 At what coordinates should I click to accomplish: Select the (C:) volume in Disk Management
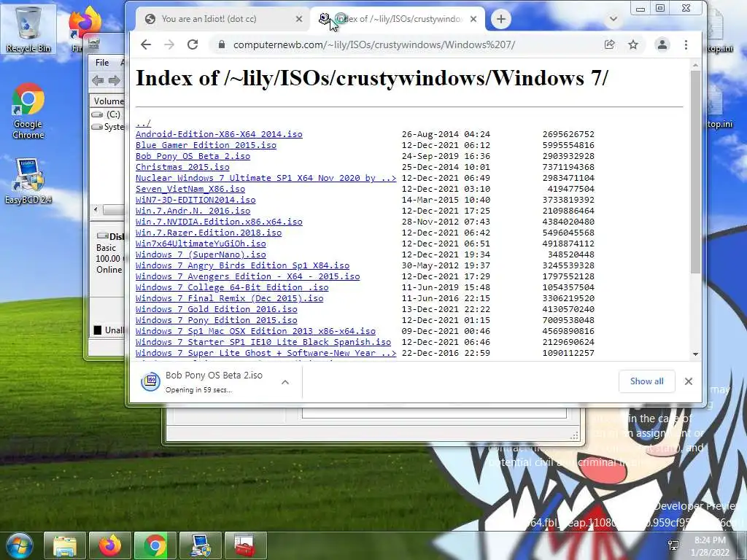(108, 114)
